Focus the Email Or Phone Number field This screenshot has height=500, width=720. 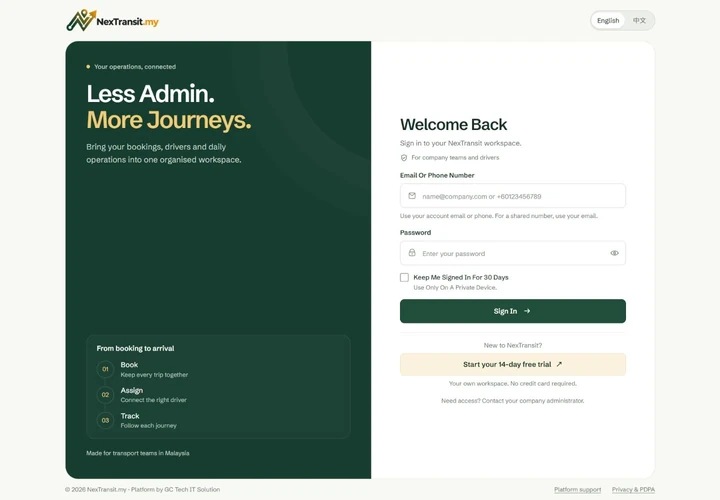coord(512,196)
